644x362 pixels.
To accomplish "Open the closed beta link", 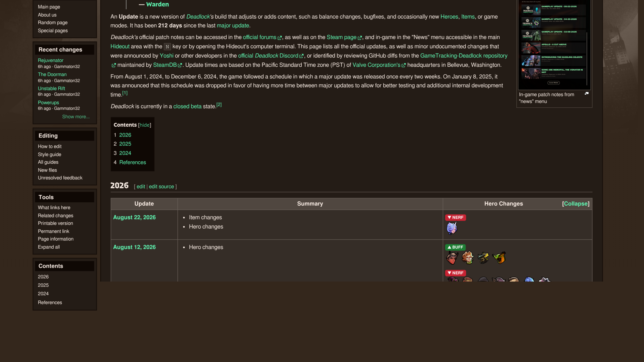I will point(187,106).
